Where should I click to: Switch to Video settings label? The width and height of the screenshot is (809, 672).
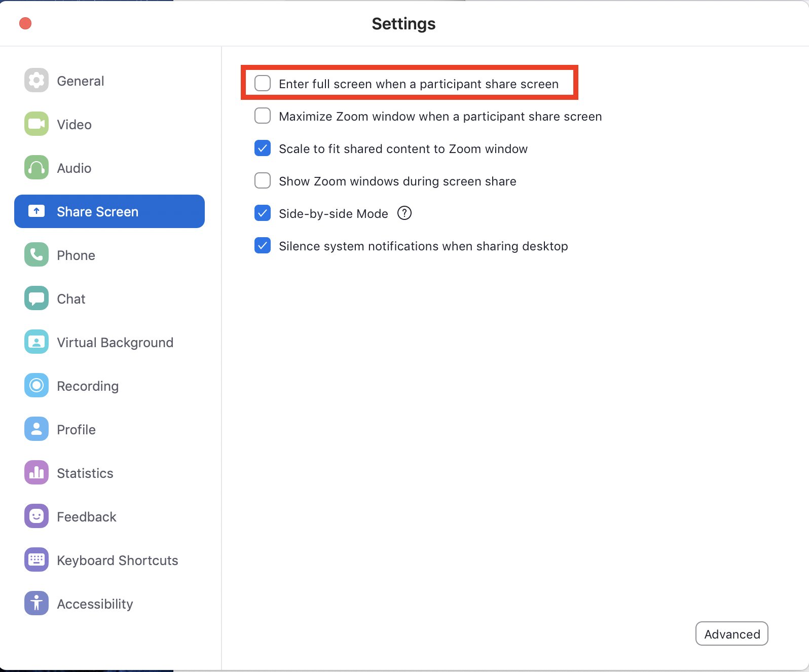(74, 125)
